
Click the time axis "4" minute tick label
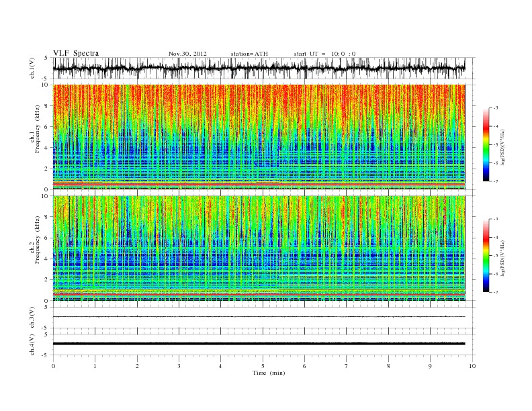(x=220, y=366)
